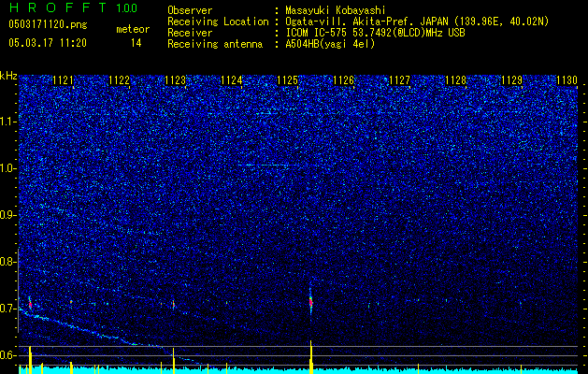This screenshot has width=588, height=374.
Task: Click the Observer field label
Action: point(190,11)
